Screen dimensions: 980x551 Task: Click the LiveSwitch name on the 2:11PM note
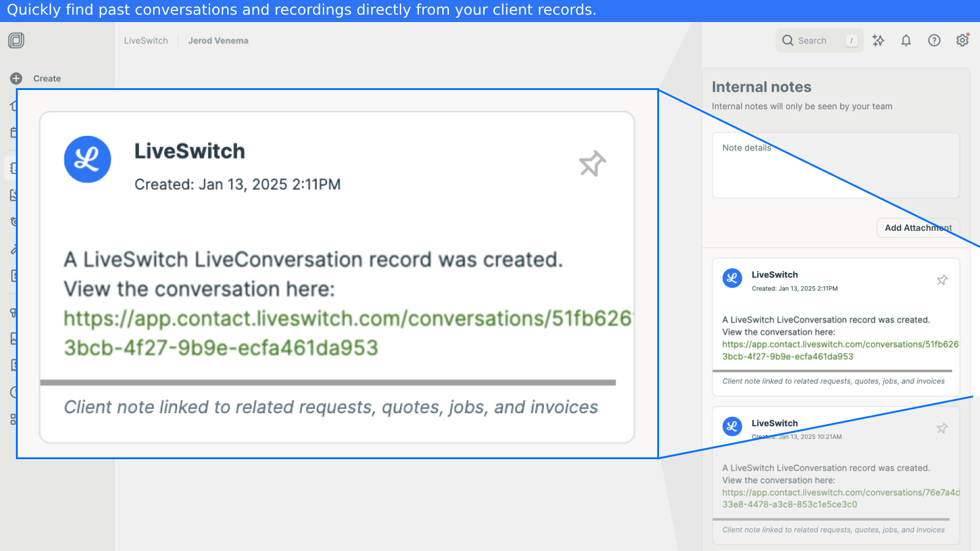[775, 275]
